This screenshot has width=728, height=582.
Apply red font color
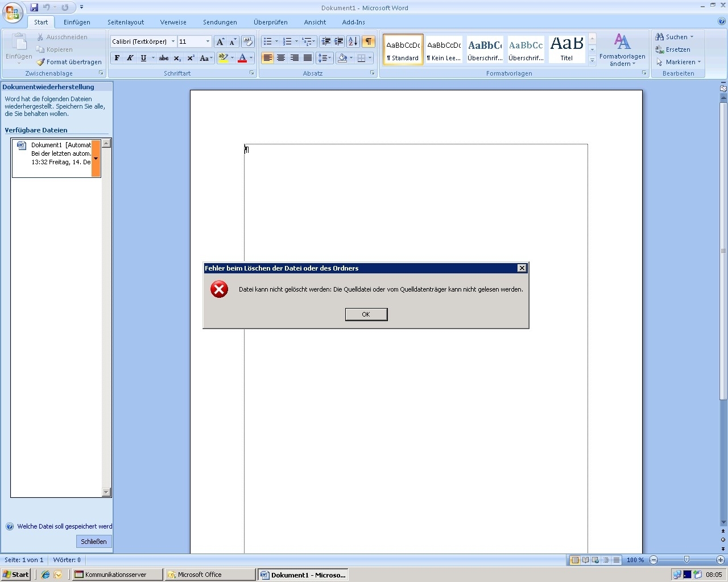point(242,58)
